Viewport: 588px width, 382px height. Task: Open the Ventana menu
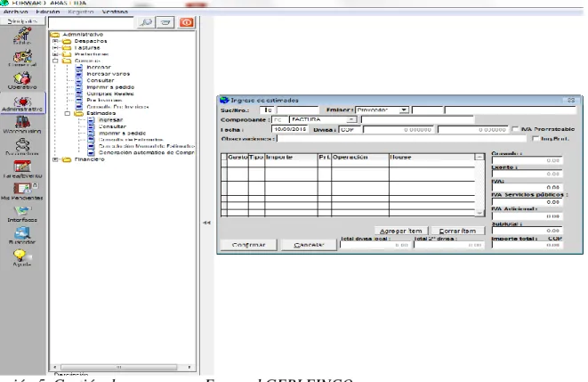click(115, 12)
